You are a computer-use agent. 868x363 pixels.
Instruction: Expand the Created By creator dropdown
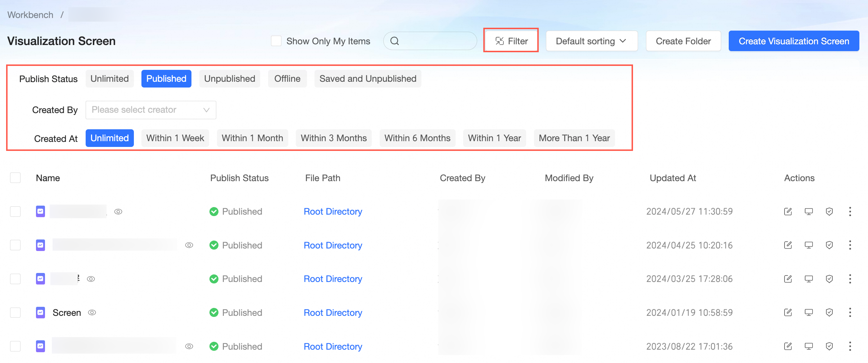[151, 110]
